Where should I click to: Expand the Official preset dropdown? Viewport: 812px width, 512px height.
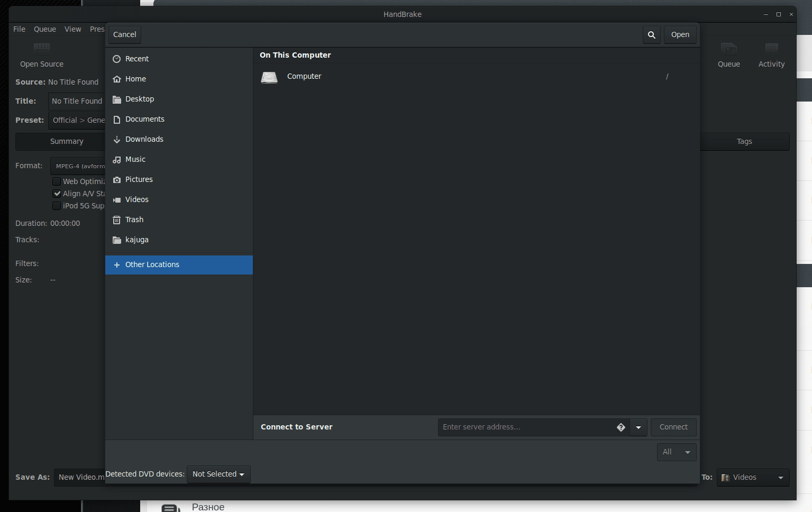[x=77, y=121]
